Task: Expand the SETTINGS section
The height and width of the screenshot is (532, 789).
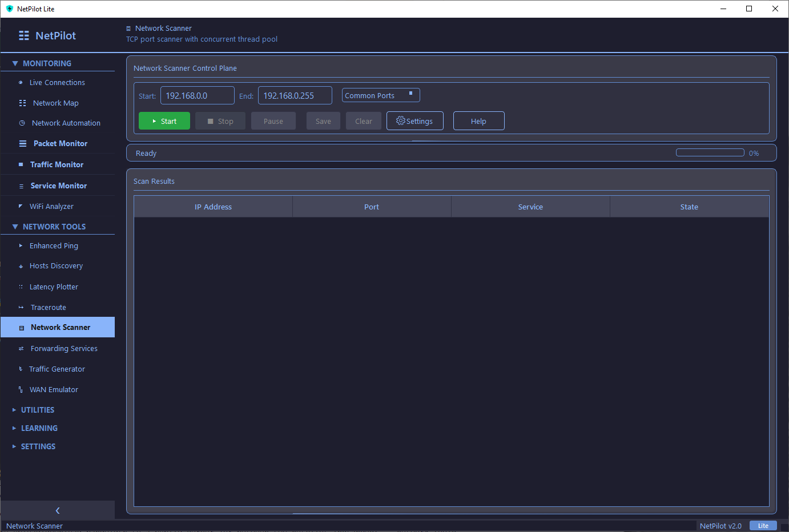Action: pos(39,446)
